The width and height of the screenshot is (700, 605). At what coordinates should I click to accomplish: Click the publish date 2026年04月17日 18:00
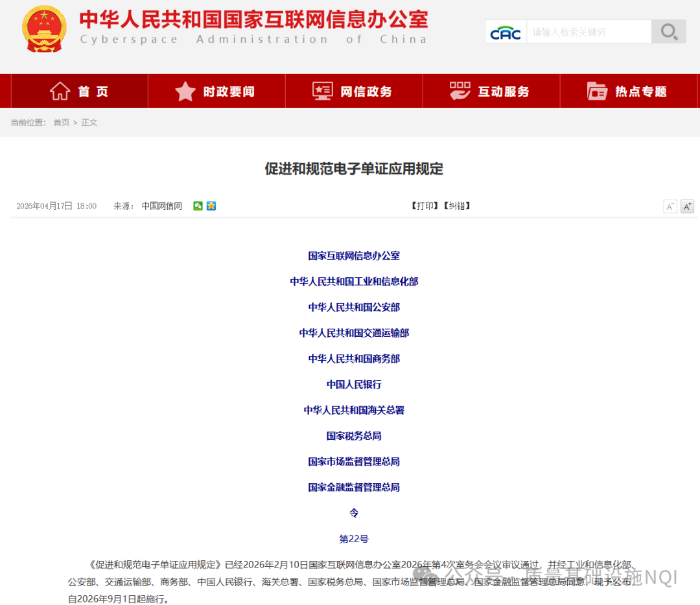tap(56, 206)
